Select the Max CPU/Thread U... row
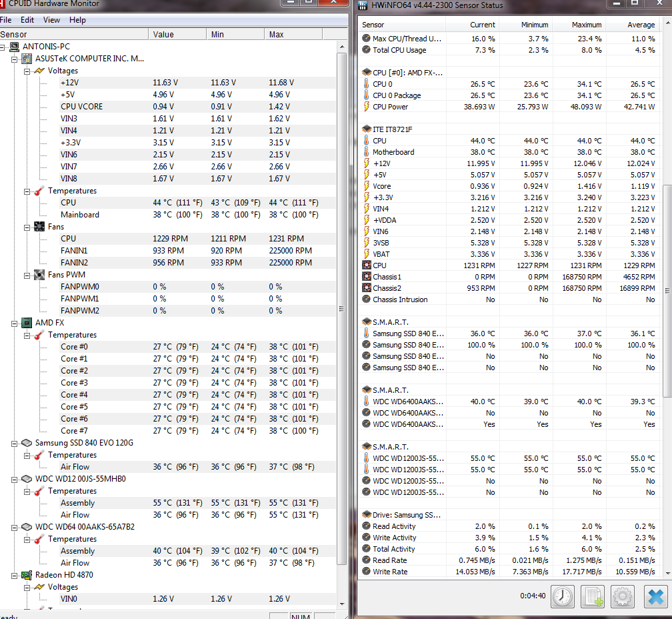Screen dimensions: 672x619 click(510, 38)
